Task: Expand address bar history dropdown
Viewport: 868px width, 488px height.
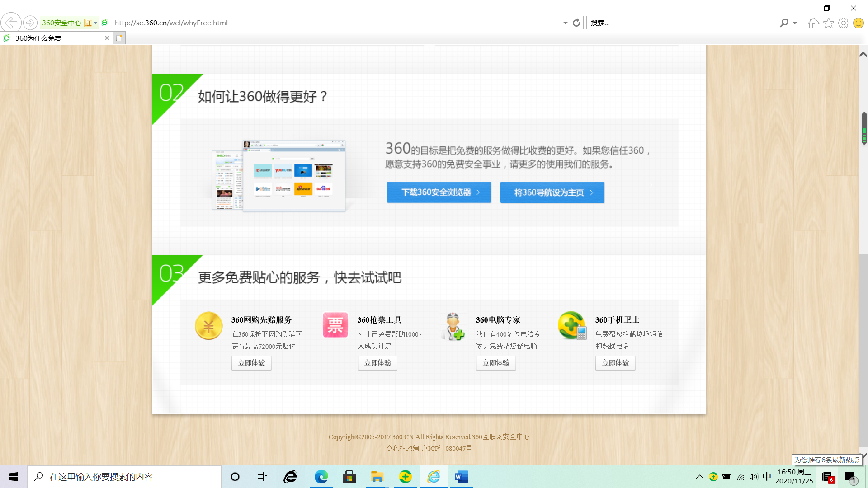Action: coord(565,23)
